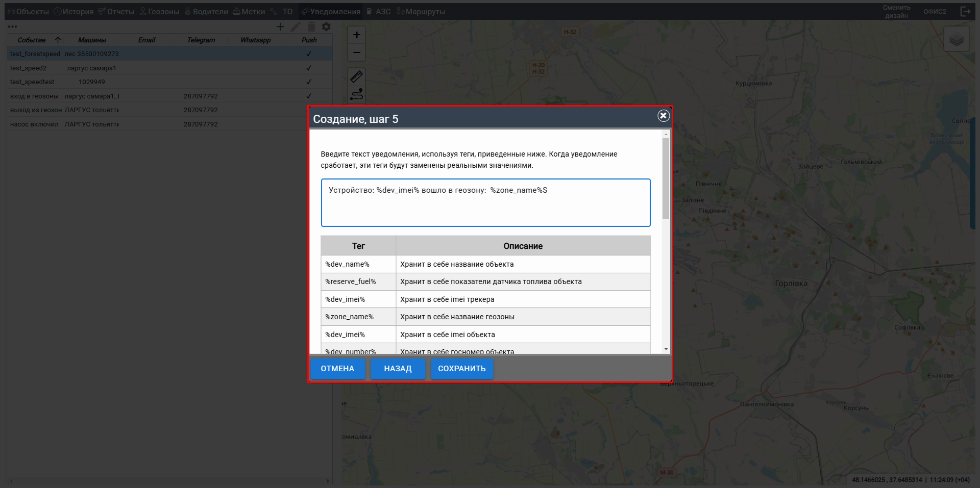Zoom in on the map

[357, 35]
